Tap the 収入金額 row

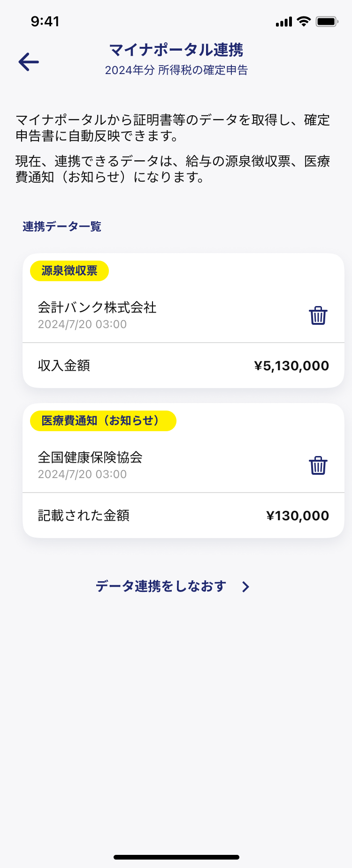[184, 366]
